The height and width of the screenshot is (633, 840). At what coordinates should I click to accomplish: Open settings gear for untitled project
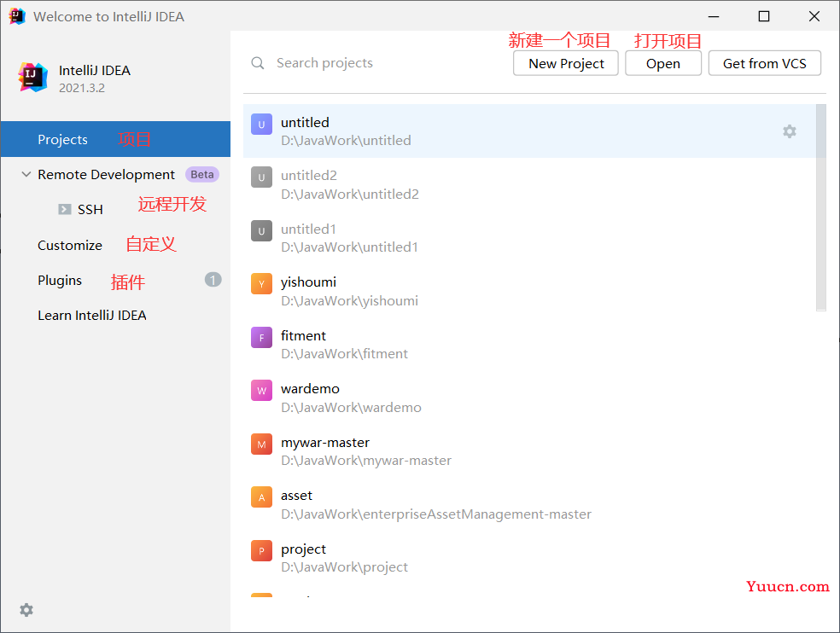pyautogui.click(x=789, y=131)
